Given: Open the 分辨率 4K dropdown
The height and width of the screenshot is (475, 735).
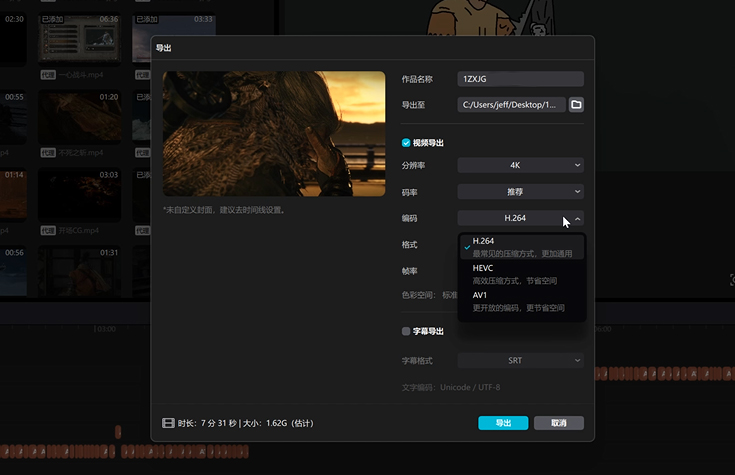Looking at the screenshot, I should pos(520,165).
